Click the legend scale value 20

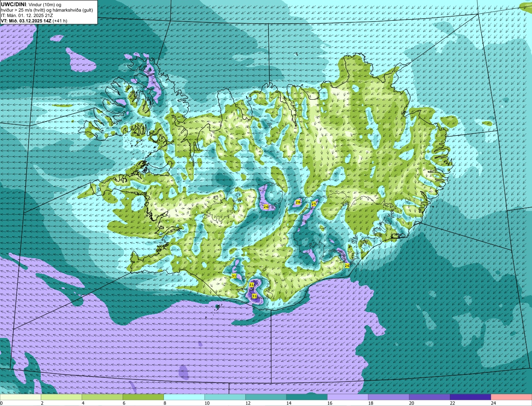pyautogui.click(x=411, y=403)
